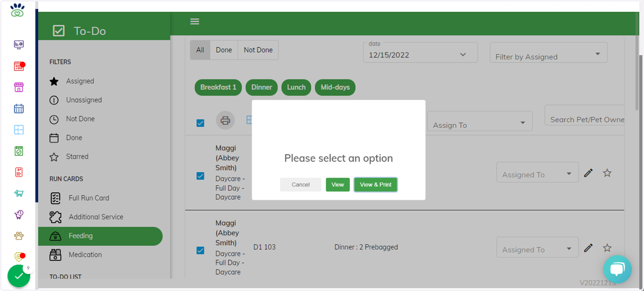Viewport: 644px width, 291px height.
Task: Open the red calendar icon with notification badge
Action: pyautogui.click(x=19, y=66)
